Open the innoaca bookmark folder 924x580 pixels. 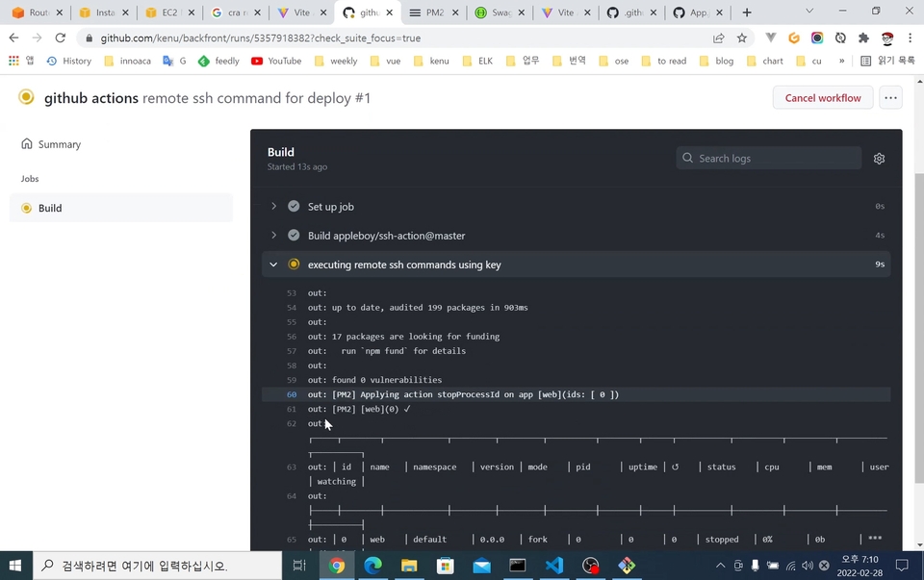127,61
